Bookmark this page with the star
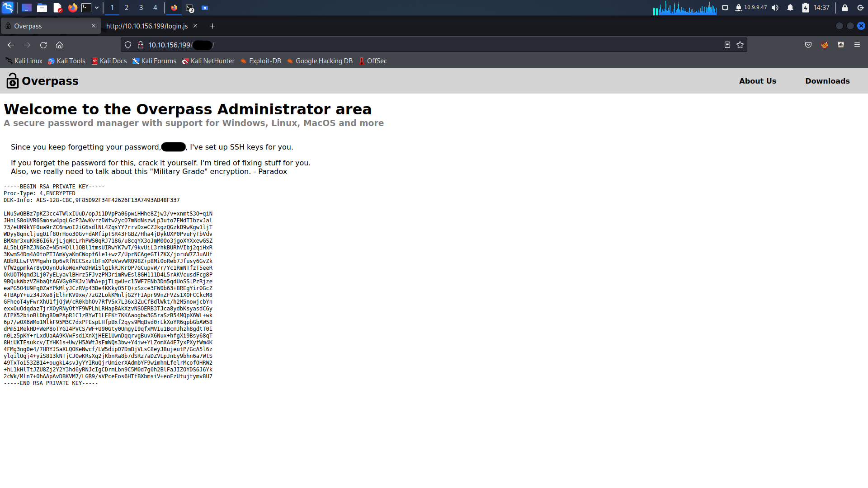Screen dimensions: 868x488 point(740,45)
